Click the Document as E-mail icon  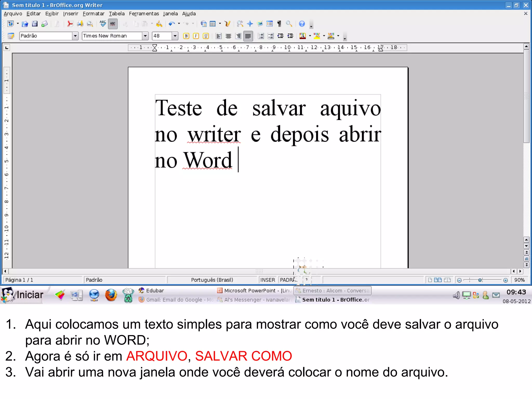coord(44,24)
